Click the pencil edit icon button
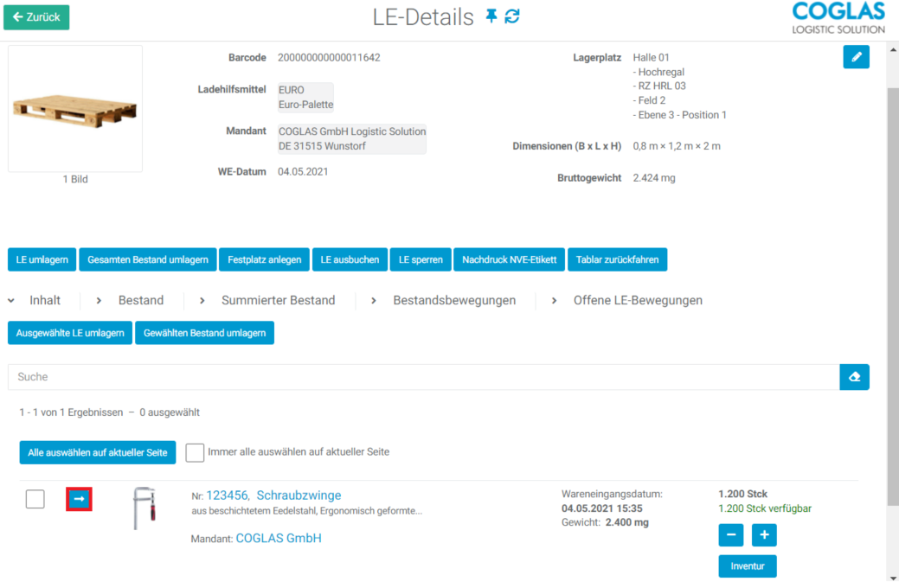 [856, 57]
